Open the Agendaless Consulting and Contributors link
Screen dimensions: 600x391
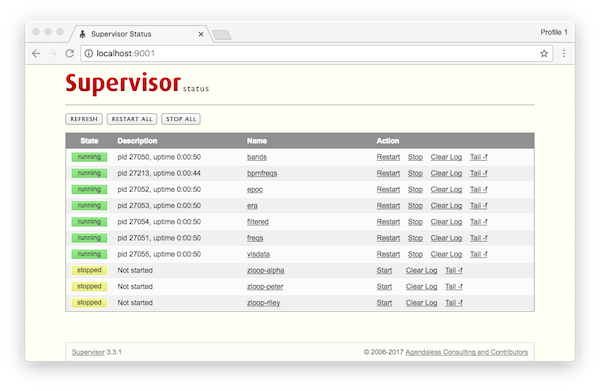point(466,352)
